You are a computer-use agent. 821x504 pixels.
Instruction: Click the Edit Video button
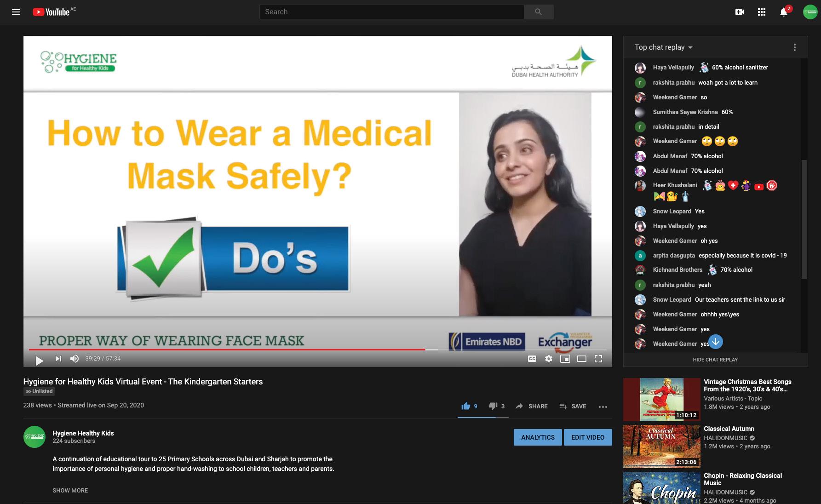pos(588,437)
